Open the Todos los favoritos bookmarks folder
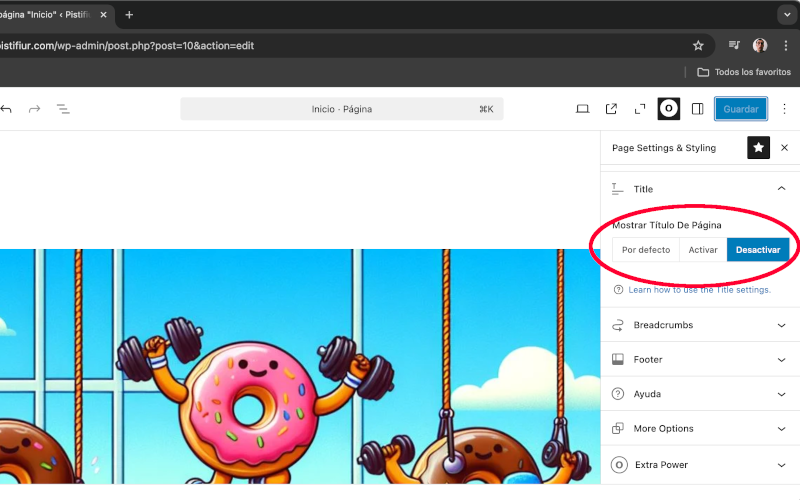This screenshot has height=500, width=800. click(744, 72)
